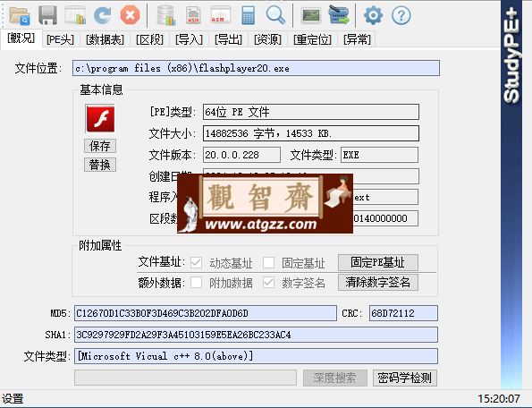
Task: Click the ASM document icon
Action: pos(193,15)
